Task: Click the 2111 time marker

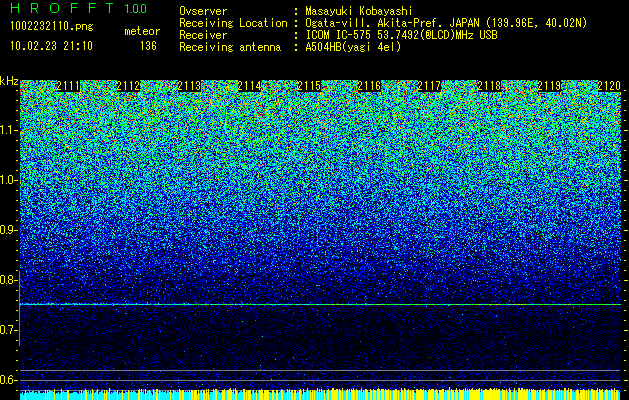Action: [69, 86]
